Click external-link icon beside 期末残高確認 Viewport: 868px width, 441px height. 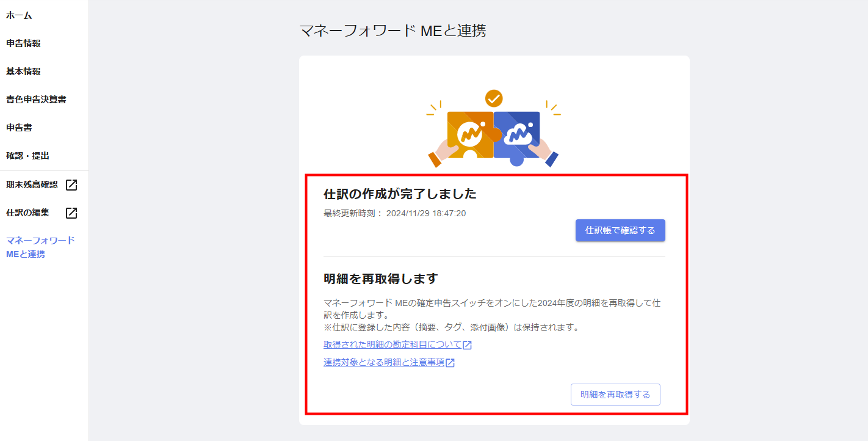pyautogui.click(x=71, y=184)
